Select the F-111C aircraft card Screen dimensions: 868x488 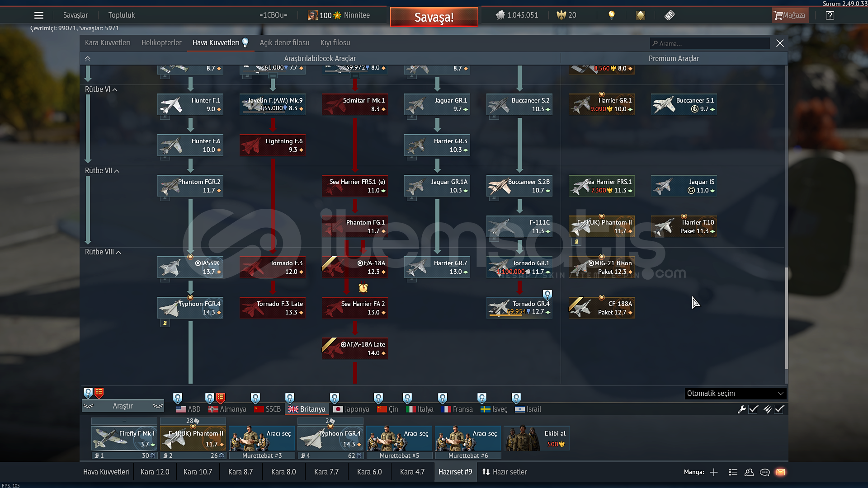click(519, 226)
